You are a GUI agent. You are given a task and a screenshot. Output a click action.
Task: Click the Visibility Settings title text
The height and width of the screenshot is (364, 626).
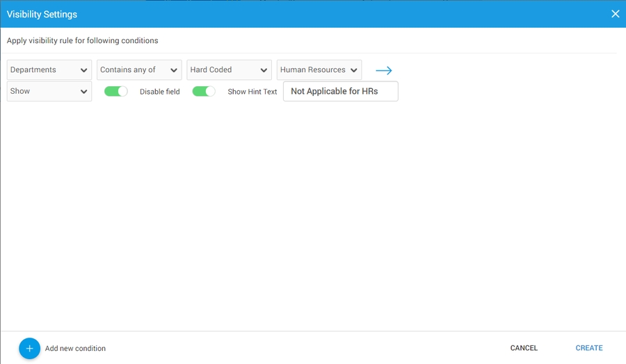(42, 14)
